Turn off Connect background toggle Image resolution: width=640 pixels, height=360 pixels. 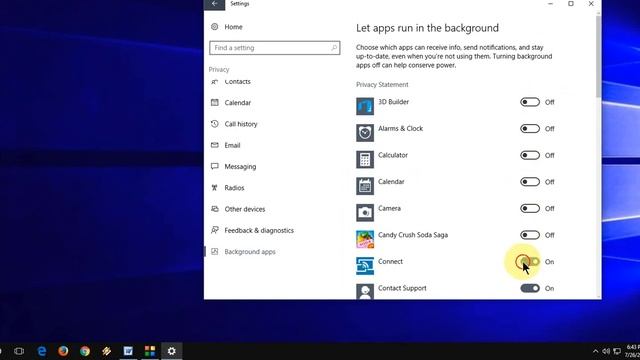point(530,262)
